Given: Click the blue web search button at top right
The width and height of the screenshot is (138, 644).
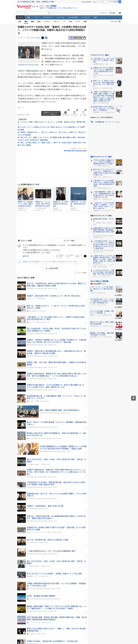Looking at the screenshot, I should (x=120, y=2).
